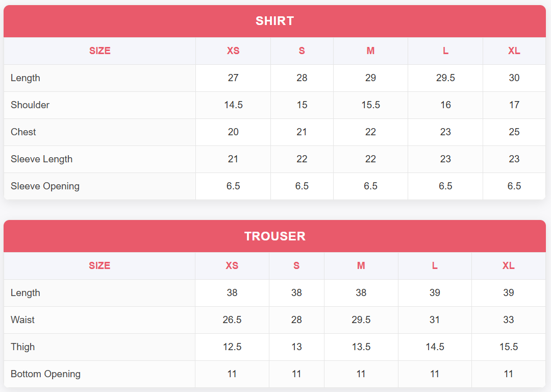Click the SHIRT table header banner
This screenshot has width=551, height=392.
[274, 21]
